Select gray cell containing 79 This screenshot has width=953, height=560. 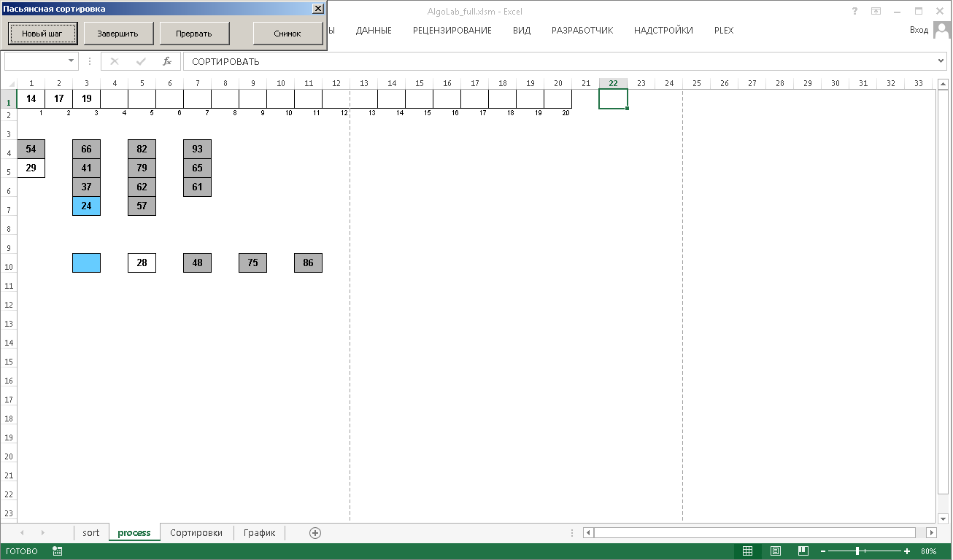point(142,168)
